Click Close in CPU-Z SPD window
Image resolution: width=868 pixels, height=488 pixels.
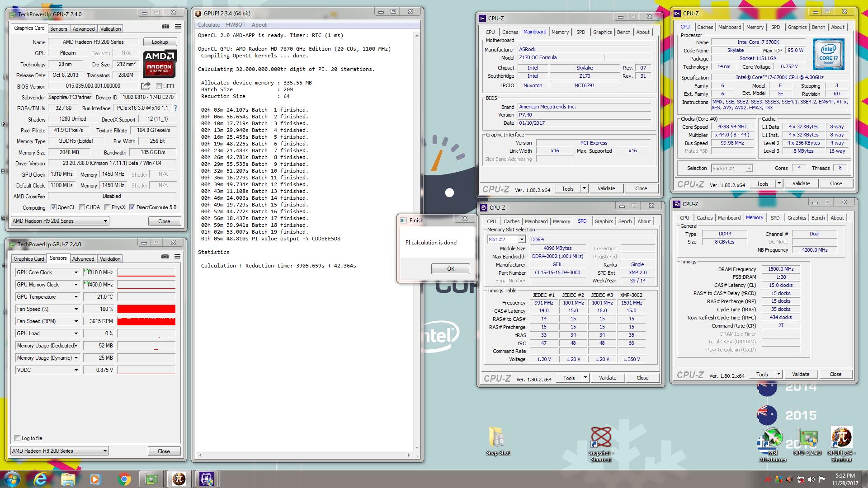(x=642, y=378)
